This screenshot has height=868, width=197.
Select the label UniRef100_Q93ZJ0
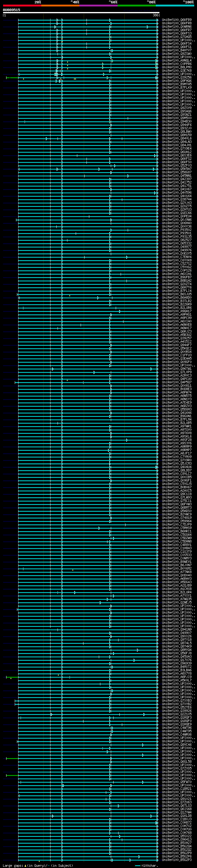177,128
